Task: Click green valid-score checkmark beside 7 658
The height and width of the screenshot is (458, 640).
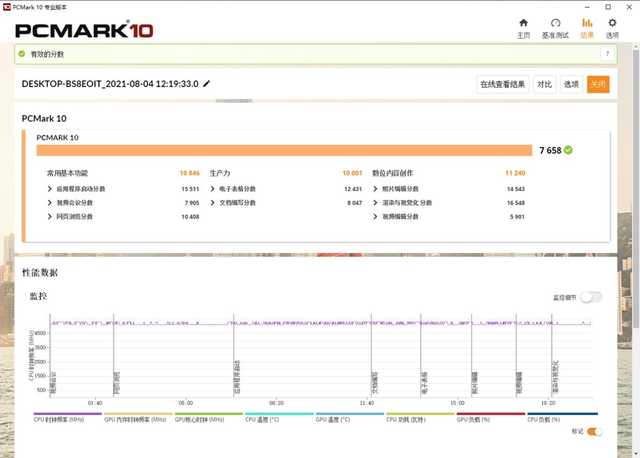Action: 568,150
